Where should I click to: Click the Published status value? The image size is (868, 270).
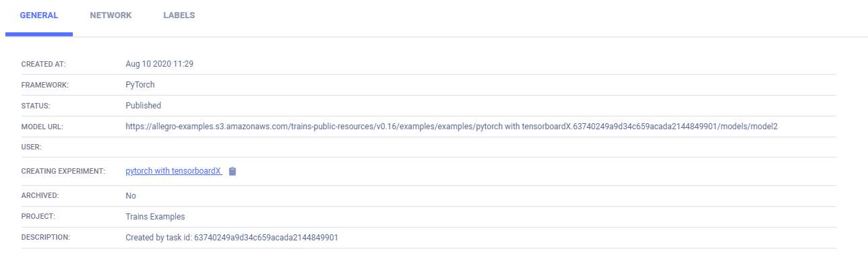click(144, 106)
